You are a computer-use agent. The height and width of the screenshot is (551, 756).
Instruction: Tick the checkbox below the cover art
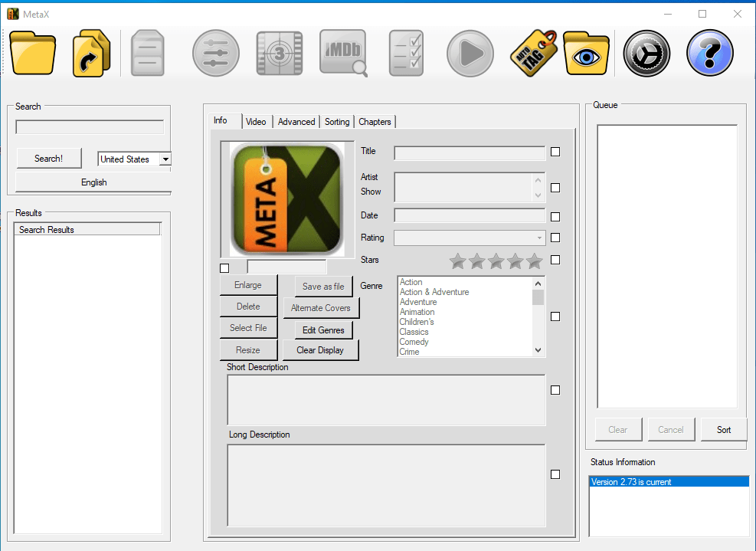pos(224,267)
